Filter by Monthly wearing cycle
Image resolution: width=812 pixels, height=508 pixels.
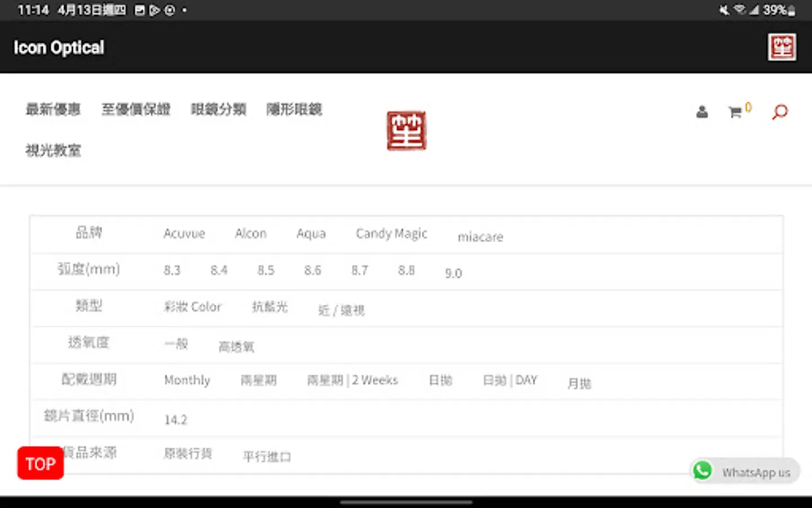pos(187,380)
